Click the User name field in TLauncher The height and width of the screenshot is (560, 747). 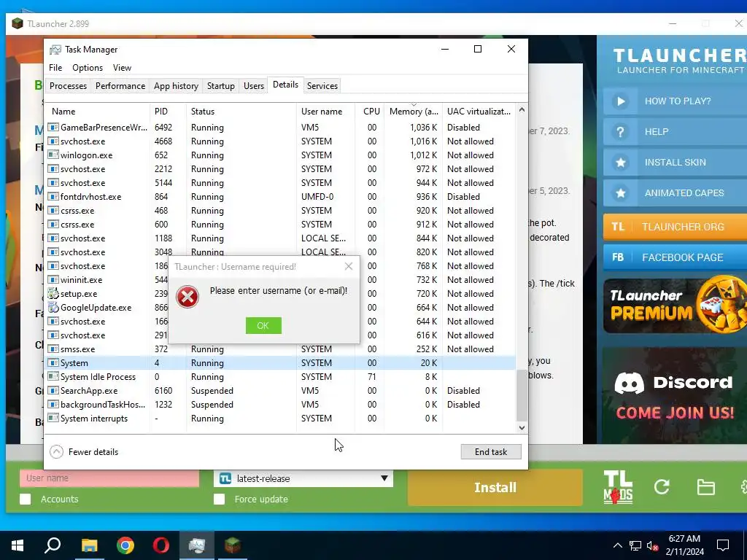(109, 478)
